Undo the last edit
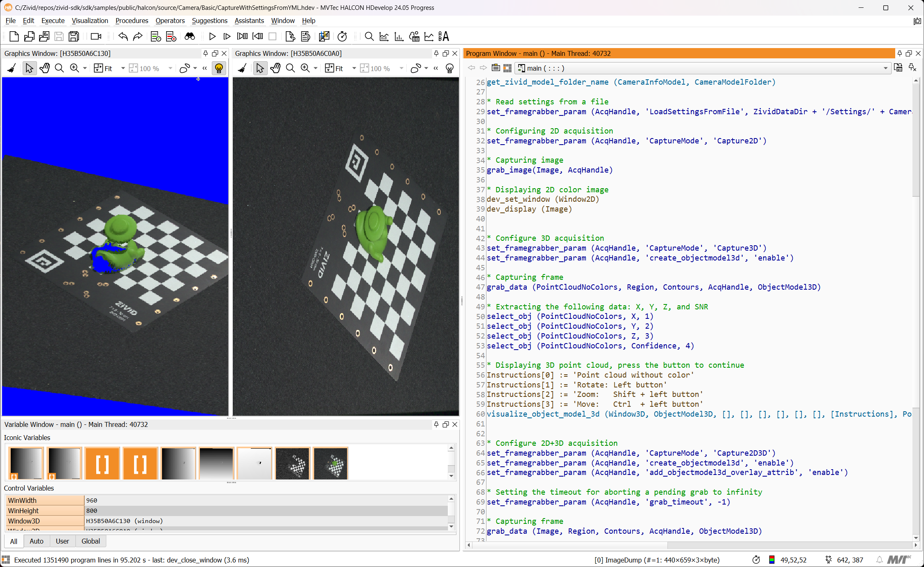Image resolution: width=924 pixels, height=567 pixels. (123, 37)
